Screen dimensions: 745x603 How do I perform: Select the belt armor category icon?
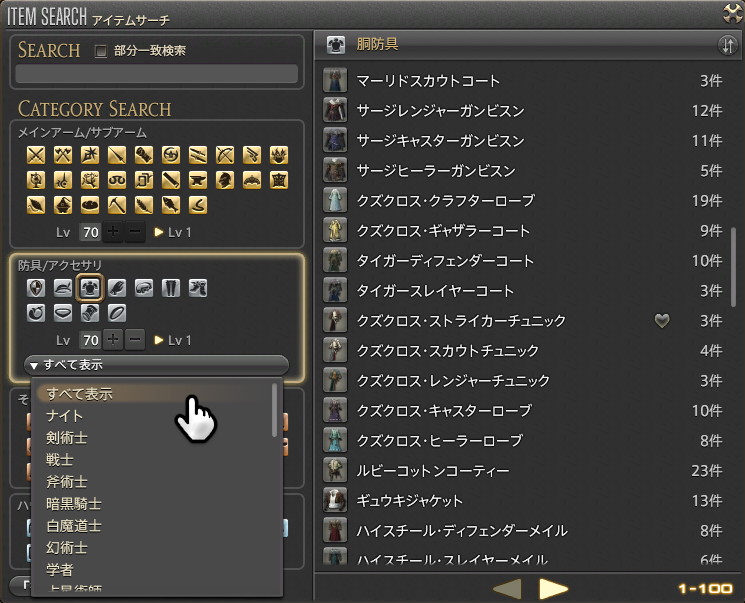[144, 288]
